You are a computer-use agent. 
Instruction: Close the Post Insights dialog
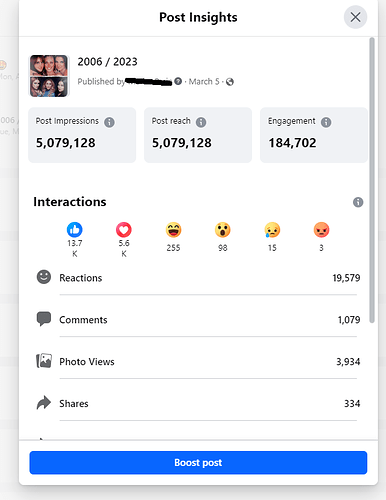[x=355, y=17]
